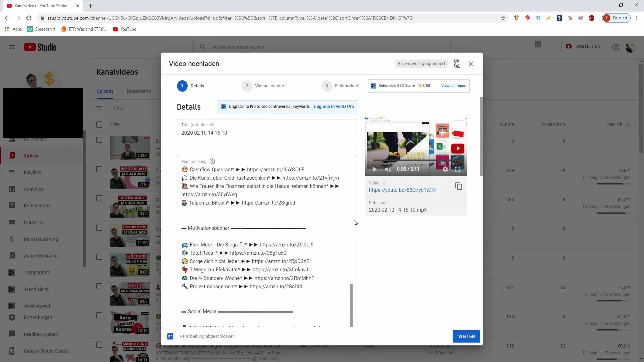The image size is (644, 362).
Task: Click the WEITER button
Action: (x=466, y=336)
